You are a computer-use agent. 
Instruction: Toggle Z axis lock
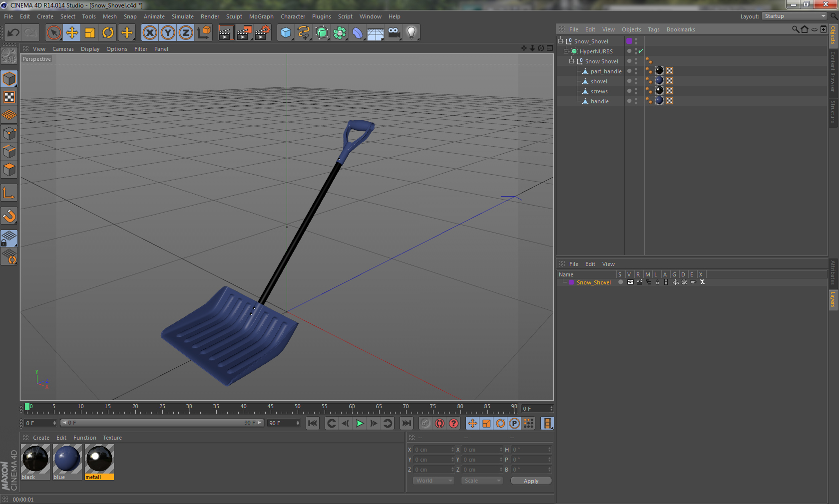pos(186,33)
